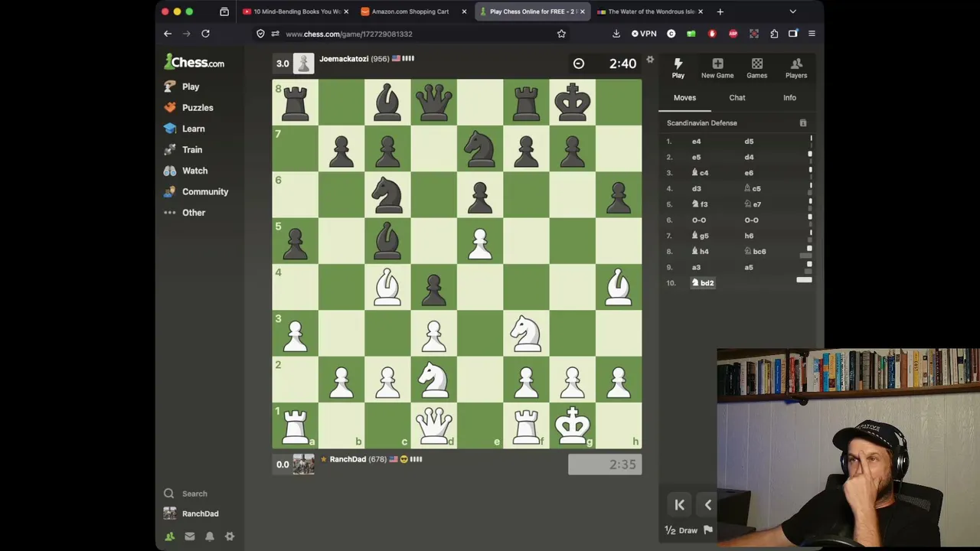Viewport: 980px width, 551px height.
Task: Select Black's bishop c5 move in the list
Action: (x=753, y=189)
